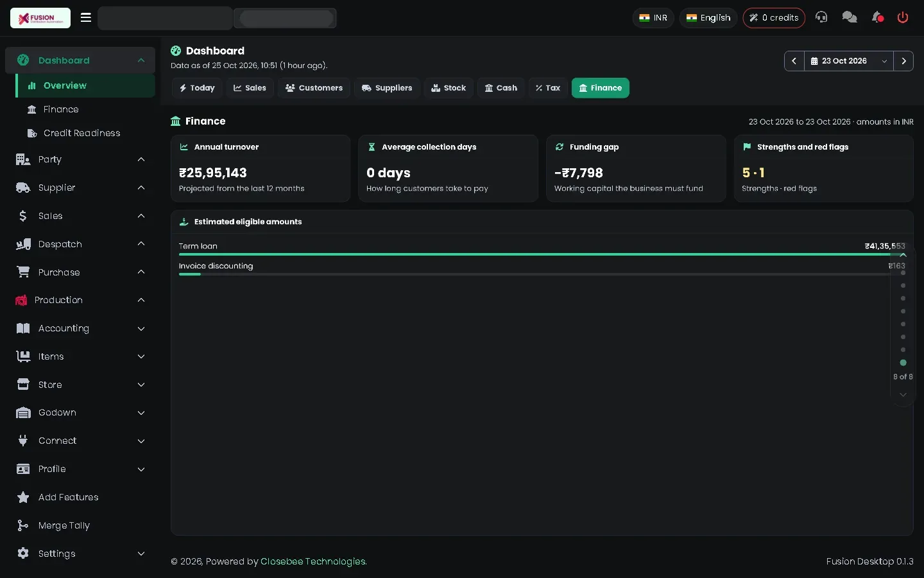Image resolution: width=924 pixels, height=578 pixels.
Task: Click the Fusion logo
Action: pos(40,18)
